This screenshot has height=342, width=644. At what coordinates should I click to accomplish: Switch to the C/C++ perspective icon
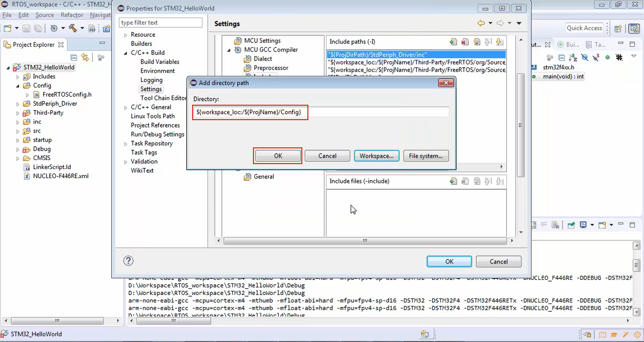[634, 29]
